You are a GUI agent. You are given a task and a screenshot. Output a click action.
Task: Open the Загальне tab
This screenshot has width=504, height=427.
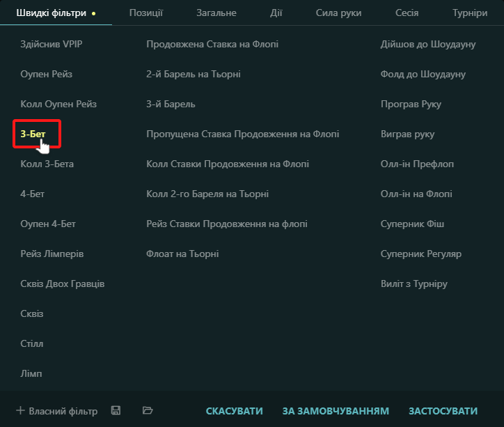(x=216, y=13)
